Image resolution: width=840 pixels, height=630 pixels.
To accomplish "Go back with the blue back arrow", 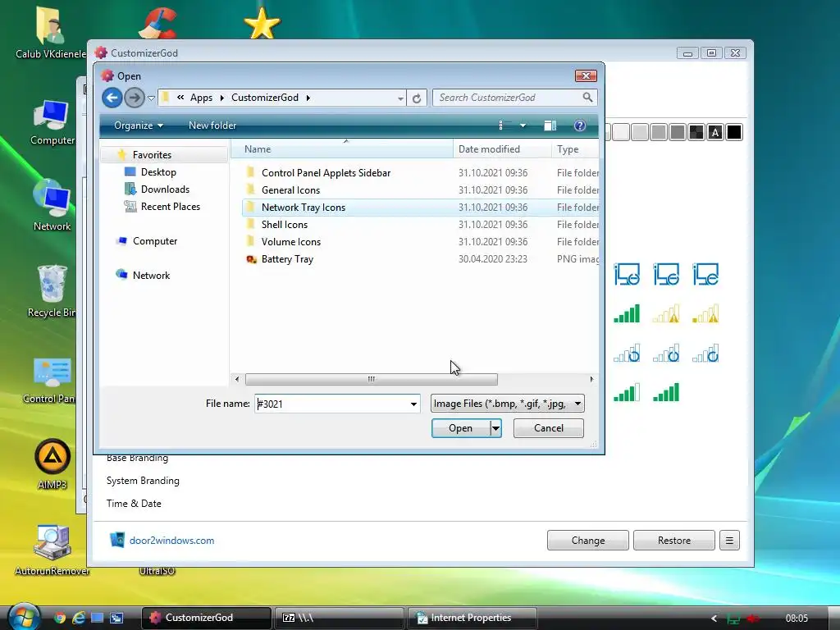I will (112, 98).
